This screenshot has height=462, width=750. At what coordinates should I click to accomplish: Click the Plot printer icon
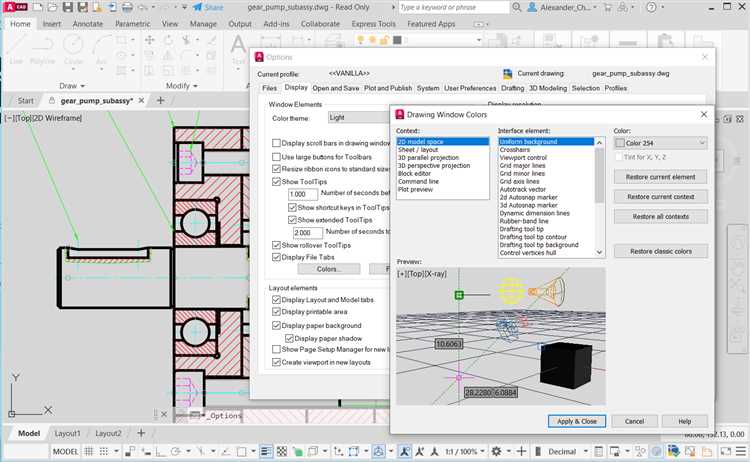(127, 7)
